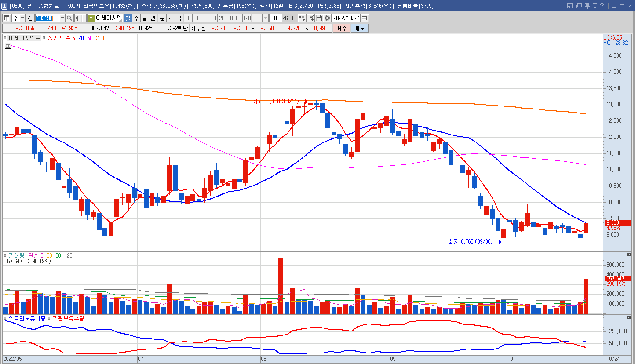The height and width of the screenshot is (364, 635).
Task: Switch chart to 분 minute period
Action: (x=162, y=18)
